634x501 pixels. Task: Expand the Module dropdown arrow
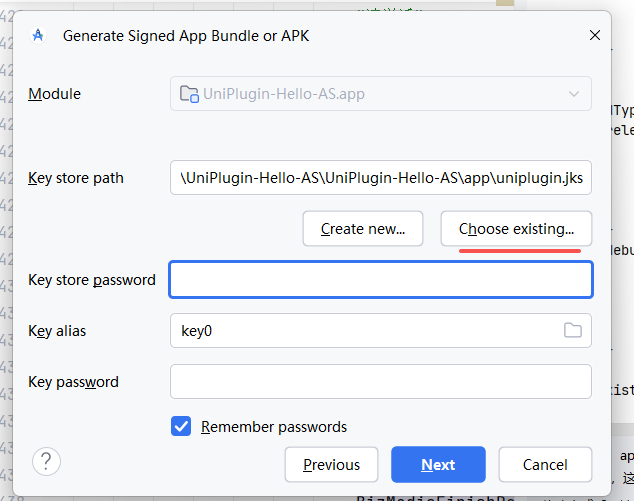pos(574,94)
